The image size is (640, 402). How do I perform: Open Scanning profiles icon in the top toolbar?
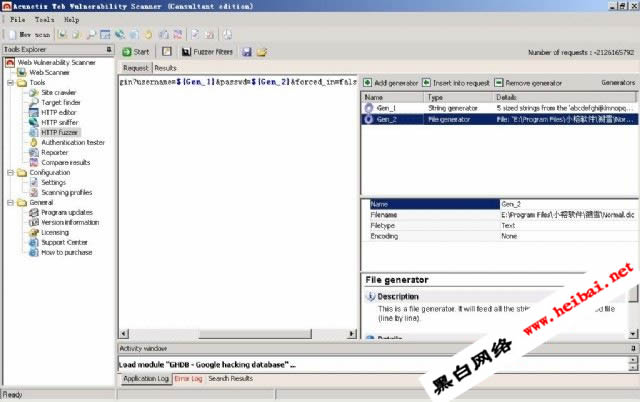coord(210,35)
